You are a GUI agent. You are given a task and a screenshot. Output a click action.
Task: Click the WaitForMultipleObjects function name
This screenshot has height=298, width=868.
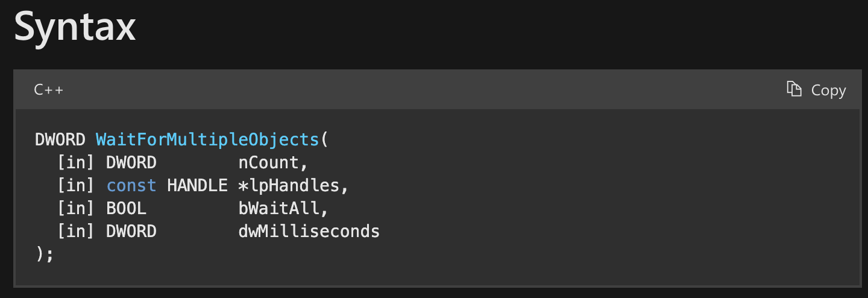click(207, 139)
